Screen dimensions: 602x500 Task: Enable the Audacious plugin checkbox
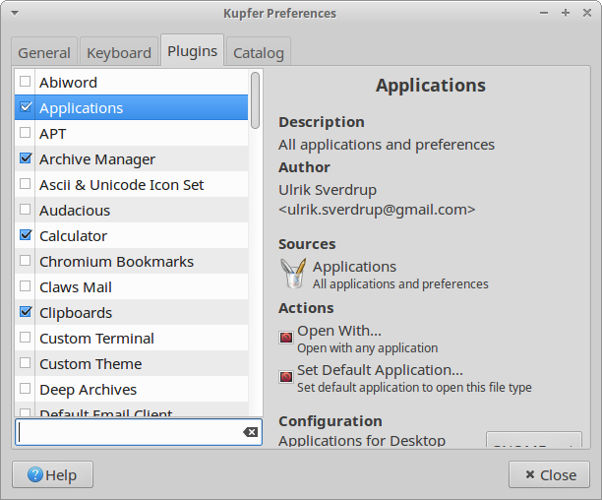click(x=25, y=210)
